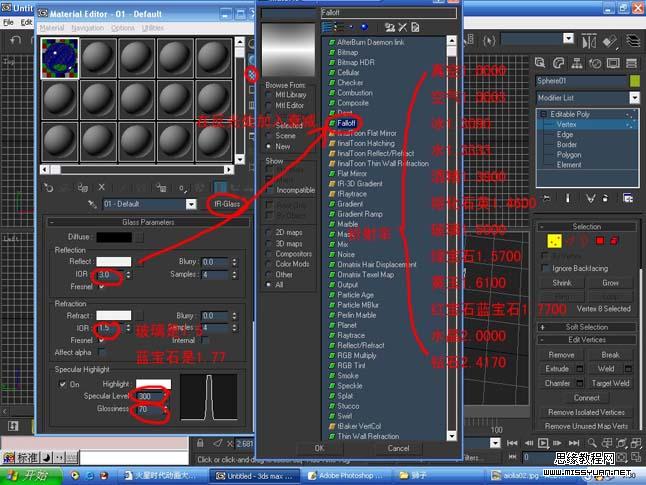The image size is (646, 485).
Task: Select the first material sample sphere
Action: click(60, 58)
